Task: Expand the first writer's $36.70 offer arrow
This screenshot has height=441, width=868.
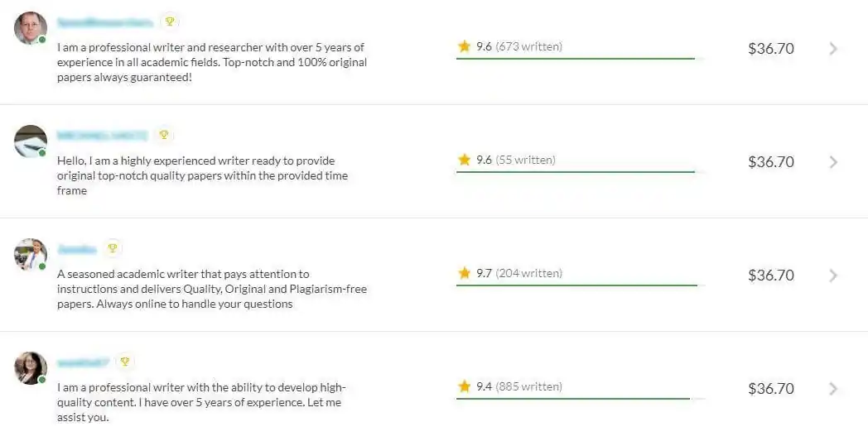Action: [833, 49]
